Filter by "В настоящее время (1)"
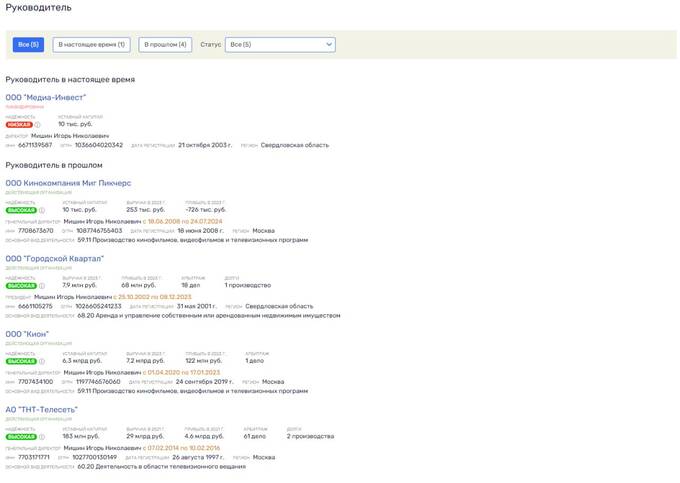The height and width of the screenshot is (483, 680). tap(91, 45)
